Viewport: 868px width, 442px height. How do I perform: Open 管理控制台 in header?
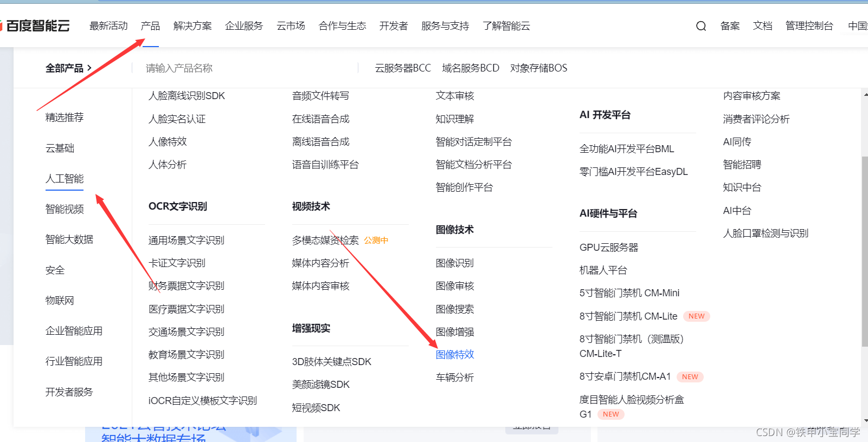point(809,26)
